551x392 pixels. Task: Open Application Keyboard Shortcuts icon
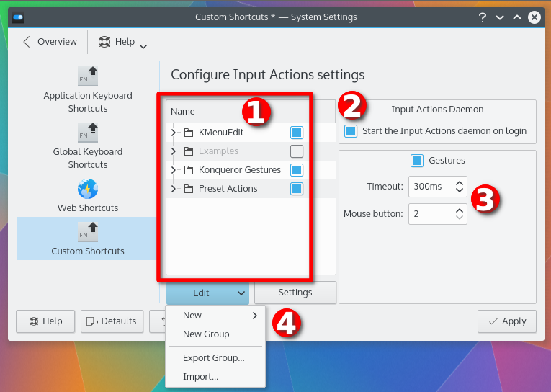[x=87, y=76]
